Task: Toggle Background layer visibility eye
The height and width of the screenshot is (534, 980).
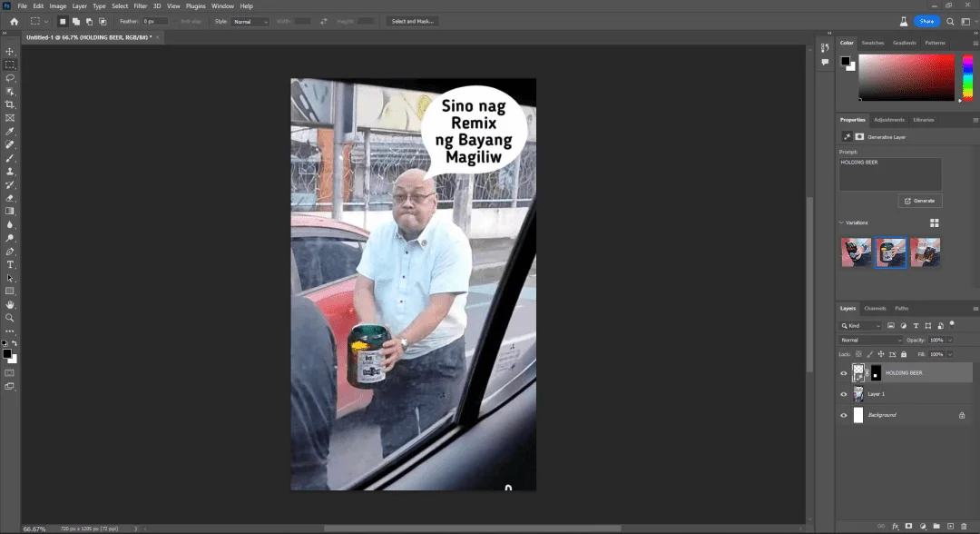Action: 843,415
